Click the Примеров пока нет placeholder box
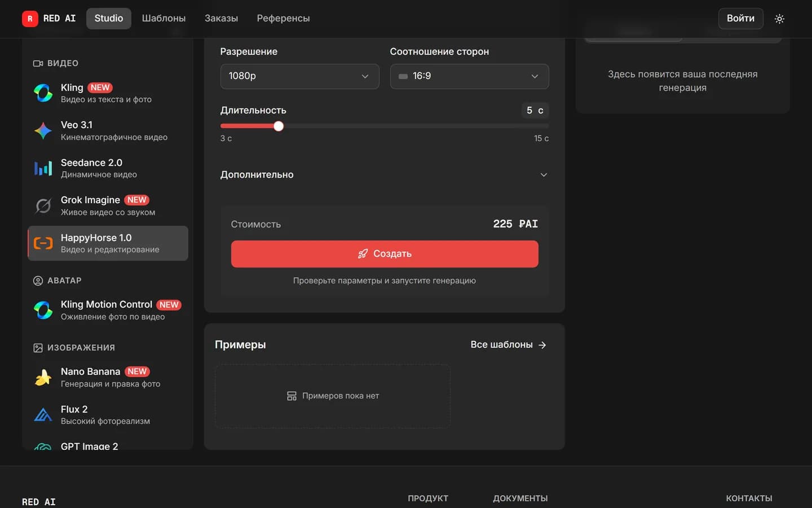The image size is (812, 508). [x=333, y=396]
